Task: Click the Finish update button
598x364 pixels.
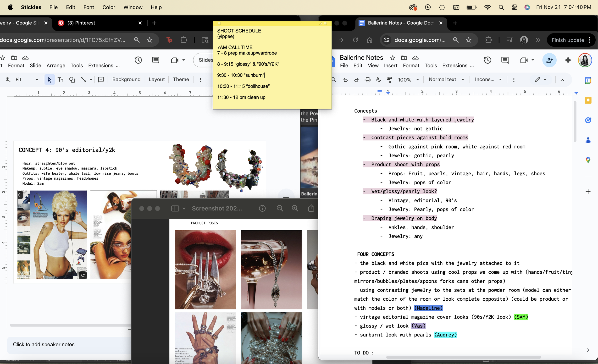Action: point(568,40)
